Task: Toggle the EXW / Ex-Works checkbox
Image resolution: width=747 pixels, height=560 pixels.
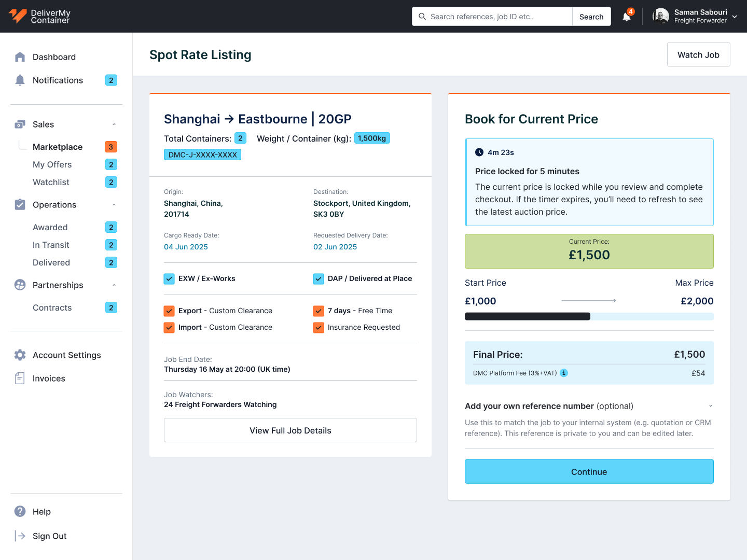Action: pos(169,279)
